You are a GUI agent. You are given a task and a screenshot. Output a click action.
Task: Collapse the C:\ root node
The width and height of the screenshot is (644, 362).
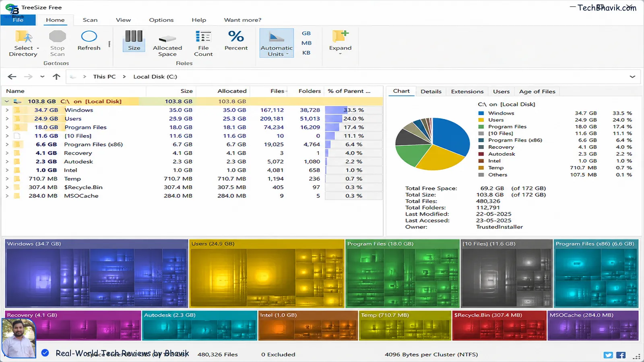[7, 101]
